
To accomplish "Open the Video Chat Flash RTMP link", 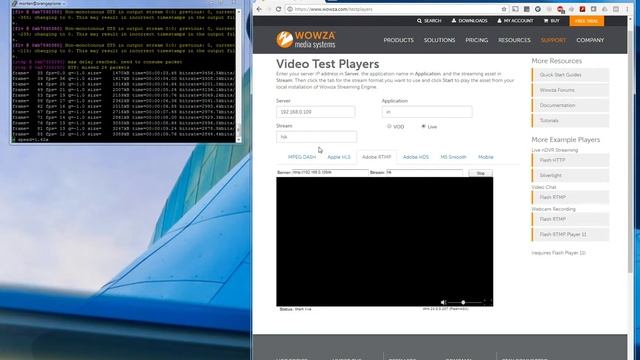I will point(571,198).
